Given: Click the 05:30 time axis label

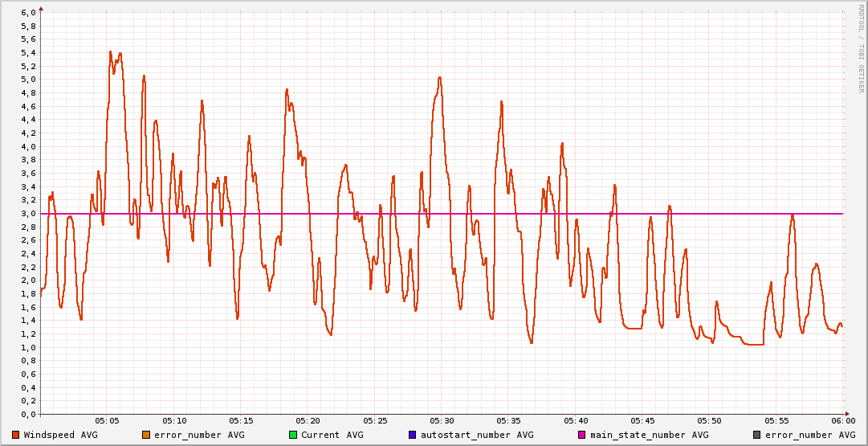Looking at the screenshot, I should [442, 420].
